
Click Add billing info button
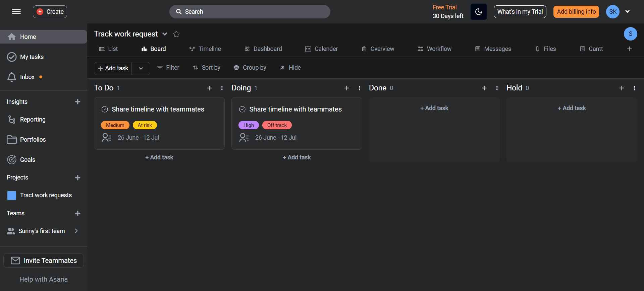click(576, 12)
